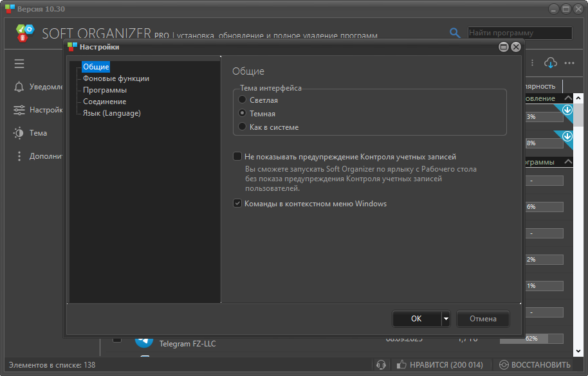Click the hamburger menu icon in the sidebar
Viewport: 588px width, 376px height.
click(x=19, y=63)
